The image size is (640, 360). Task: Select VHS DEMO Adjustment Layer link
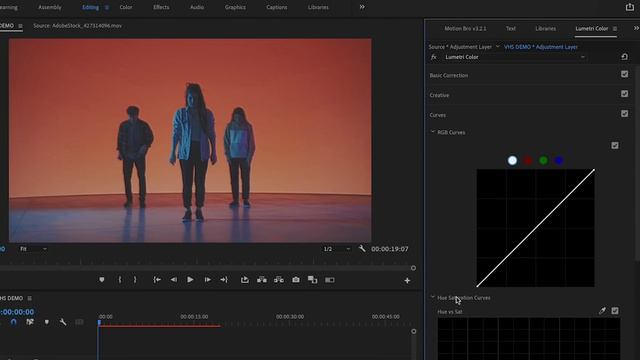(x=541, y=47)
